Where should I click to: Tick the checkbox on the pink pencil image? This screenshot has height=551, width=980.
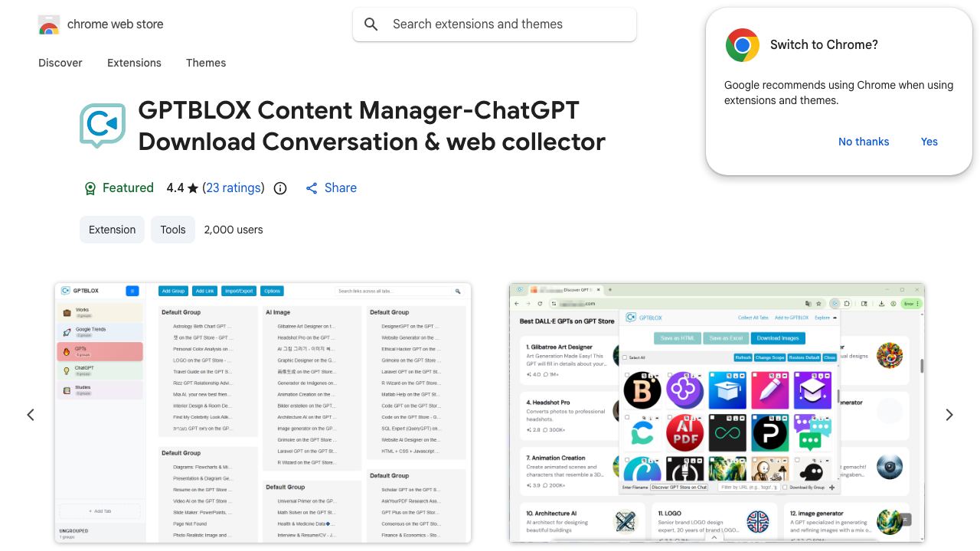pyautogui.click(x=755, y=375)
